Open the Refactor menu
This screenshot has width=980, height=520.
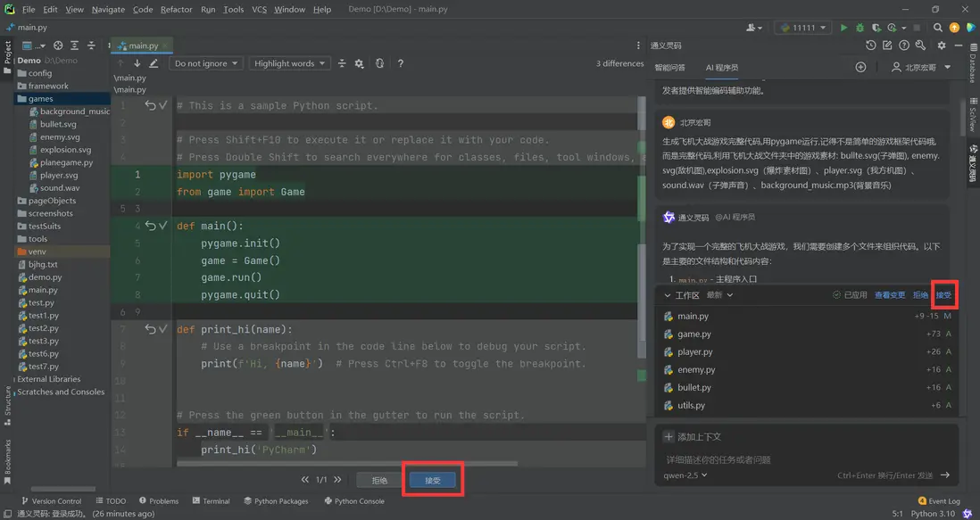point(176,9)
